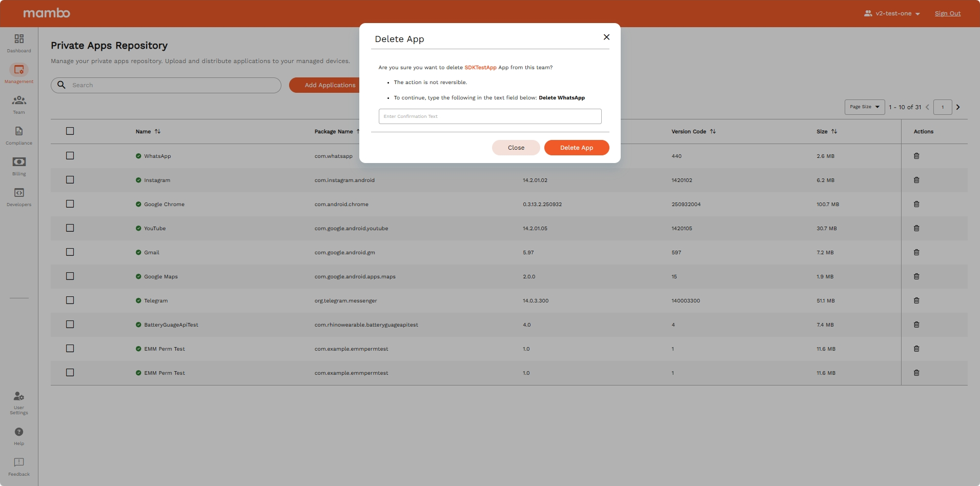Click the Package Name column header
The width and height of the screenshot is (980, 486).
coord(334,132)
